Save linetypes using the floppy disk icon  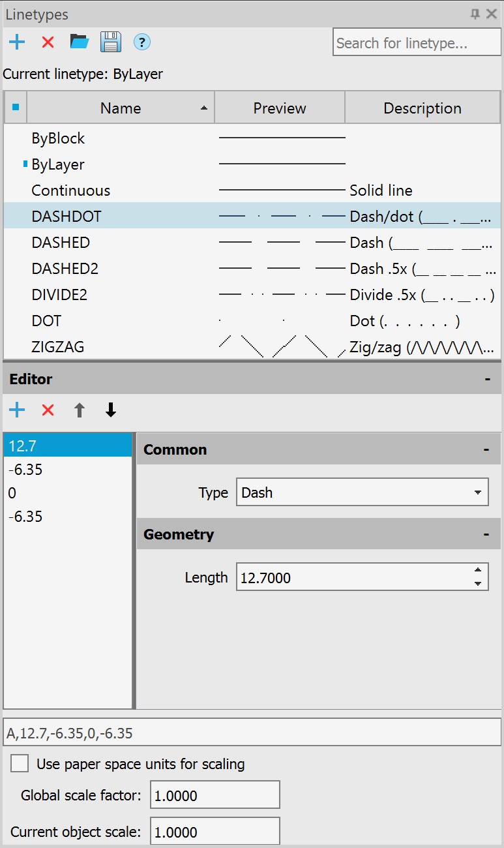click(110, 43)
